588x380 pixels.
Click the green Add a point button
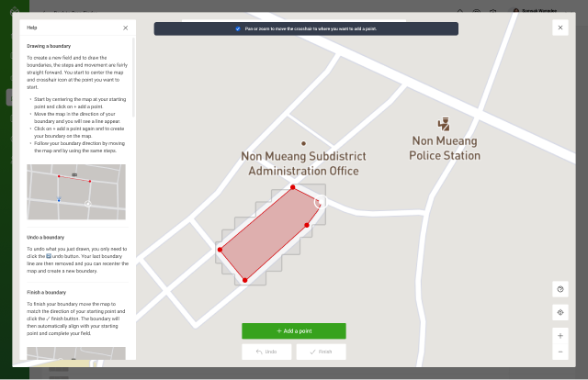click(294, 331)
